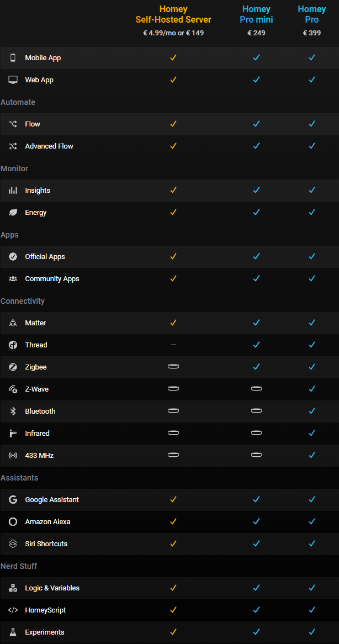Image resolution: width=339 pixels, height=644 pixels.
Task: Click the 433 MHz radio icon
Action: [13, 456]
